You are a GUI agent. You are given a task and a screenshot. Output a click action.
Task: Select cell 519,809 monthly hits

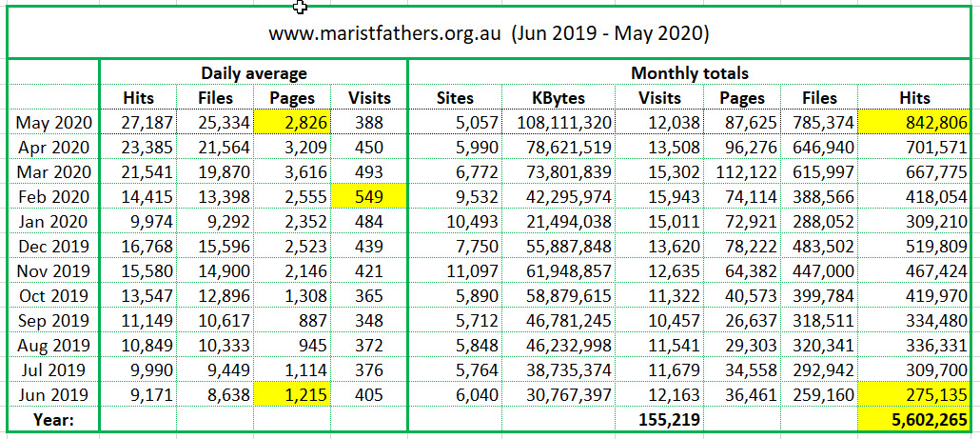tap(914, 247)
